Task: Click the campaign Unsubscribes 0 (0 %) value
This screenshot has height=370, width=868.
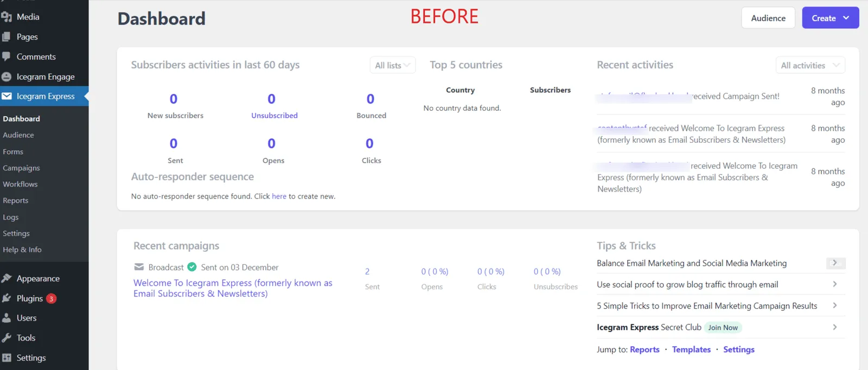Action: click(x=547, y=271)
